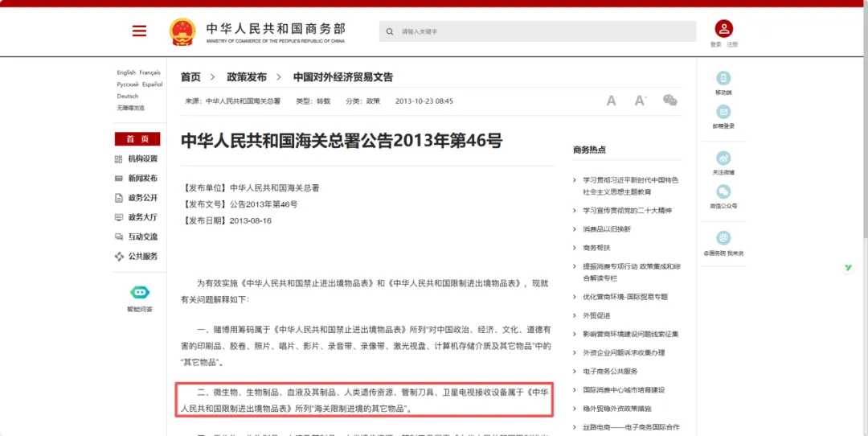The image size is (868, 436).
Task: Click the national emblem logo
Action: point(182,31)
